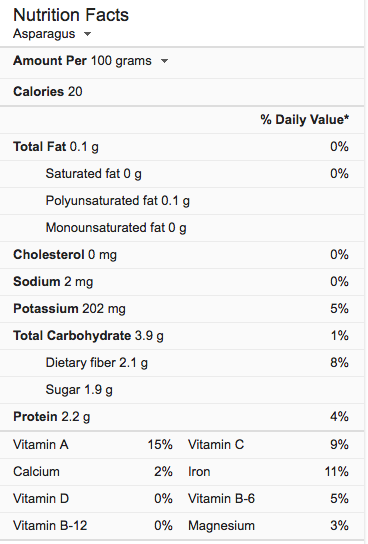Select the Amount Per 100 grams text
The height and width of the screenshot is (544, 368).
(x=82, y=61)
